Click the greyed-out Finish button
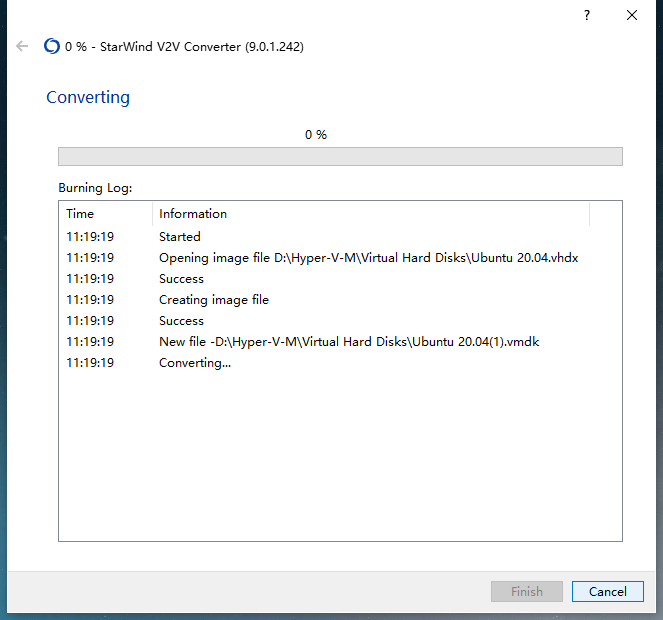 coord(527,591)
